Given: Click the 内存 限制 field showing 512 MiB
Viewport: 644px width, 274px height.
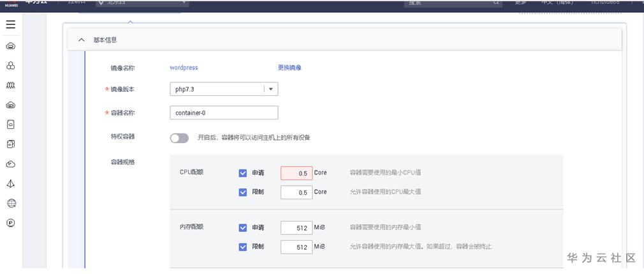Looking at the screenshot, I should click(296, 247).
